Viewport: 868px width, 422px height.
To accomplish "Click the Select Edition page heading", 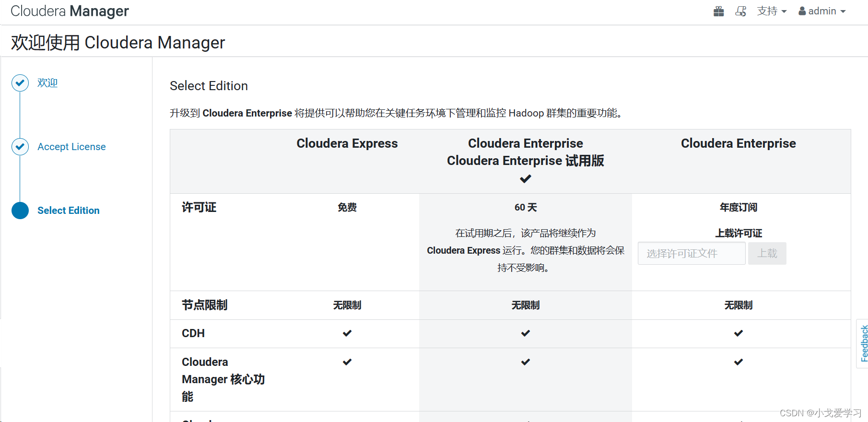I will pos(209,86).
